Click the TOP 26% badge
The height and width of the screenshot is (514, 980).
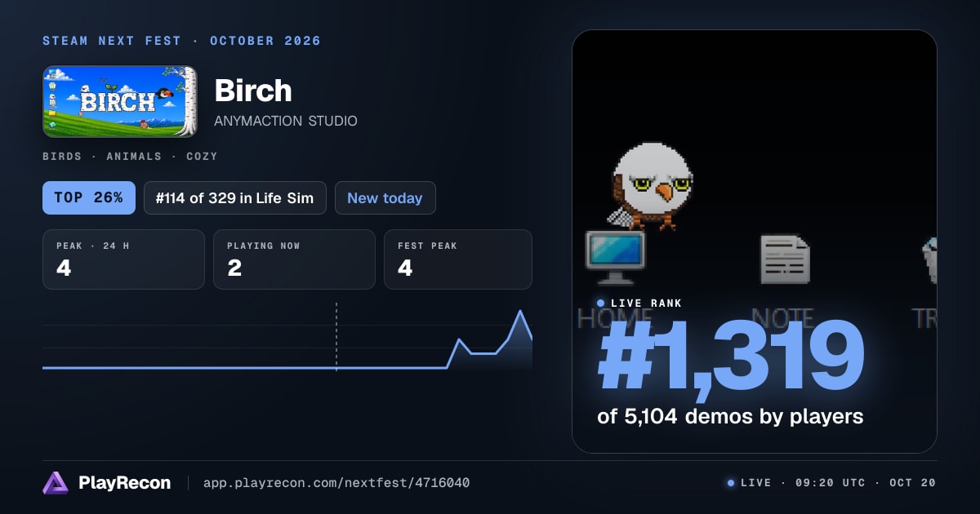pyautogui.click(x=89, y=197)
